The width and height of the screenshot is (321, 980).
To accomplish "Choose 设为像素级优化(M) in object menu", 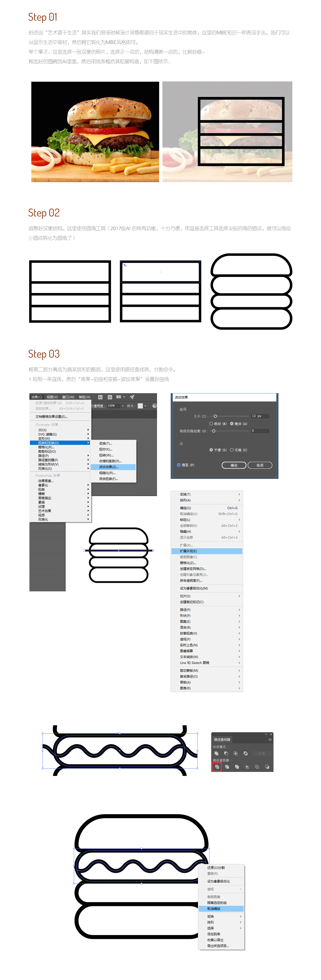I will point(207,588).
